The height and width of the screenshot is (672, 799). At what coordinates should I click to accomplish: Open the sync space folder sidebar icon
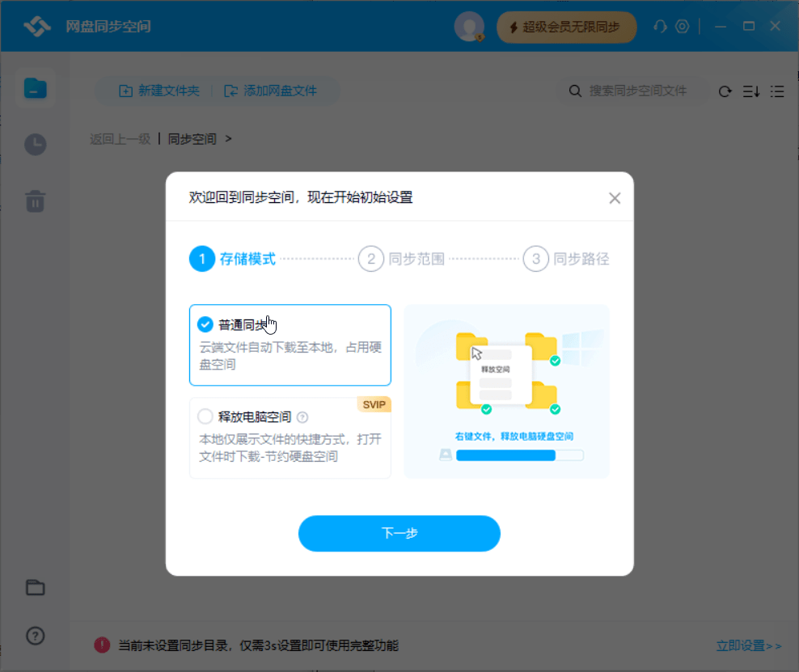pos(35,88)
